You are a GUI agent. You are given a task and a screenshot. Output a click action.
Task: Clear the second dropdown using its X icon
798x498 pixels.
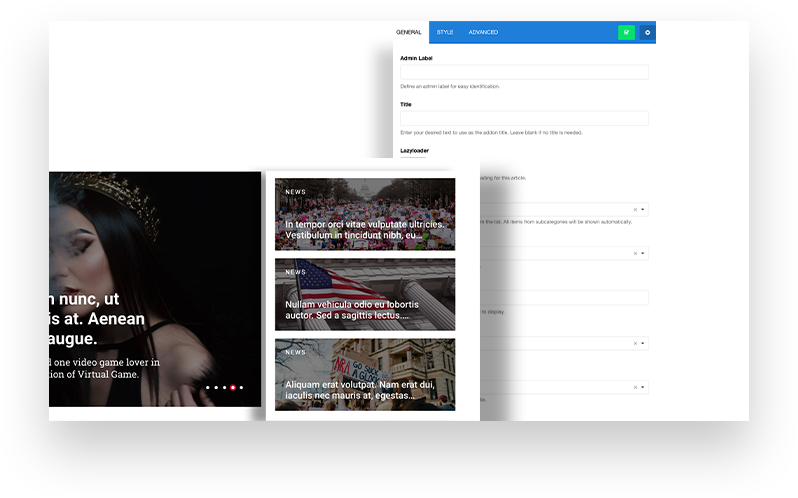point(635,254)
